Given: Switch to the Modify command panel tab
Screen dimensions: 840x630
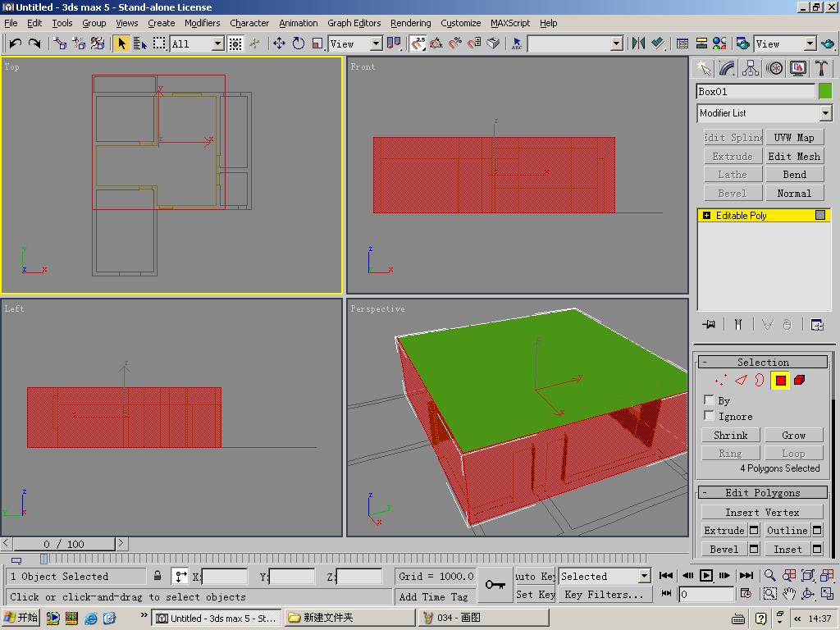Looking at the screenshot, I should [x=727, y=68].
